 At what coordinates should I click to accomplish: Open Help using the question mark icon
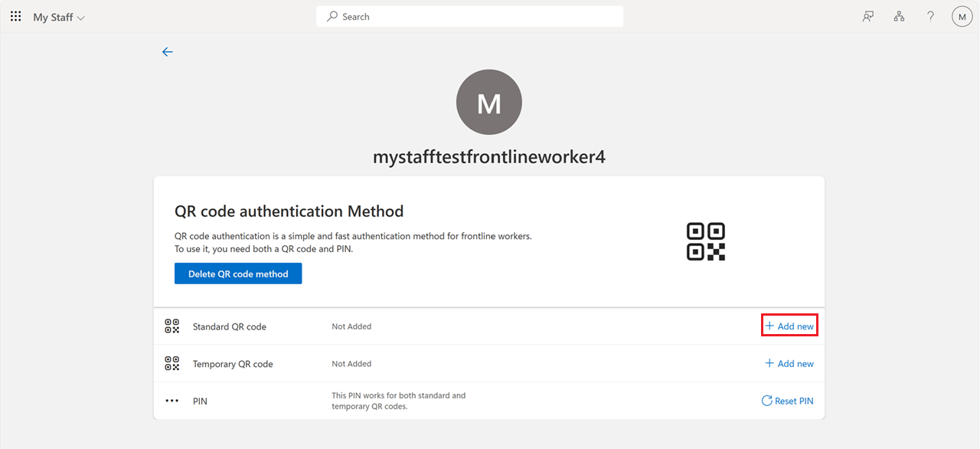tap(930, 16)
